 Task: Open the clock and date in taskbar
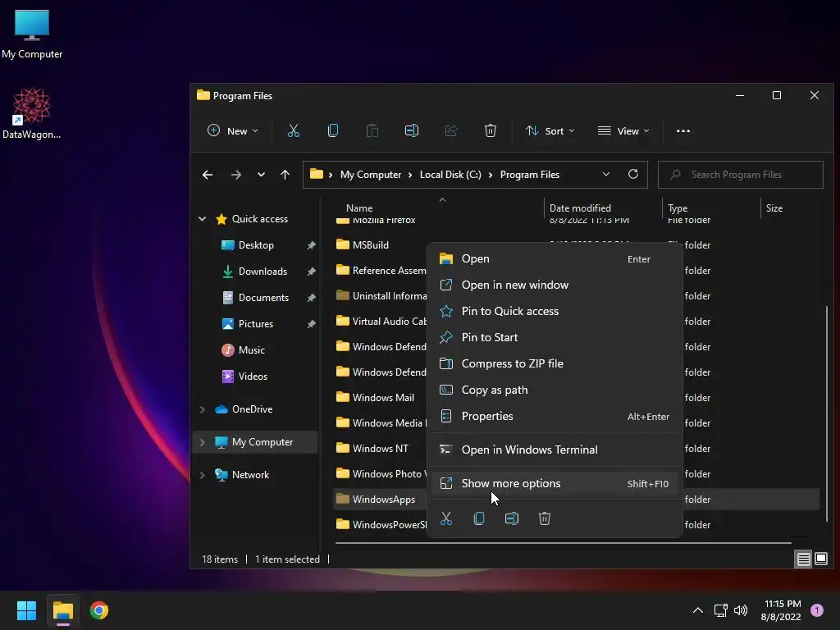(781, 610)
